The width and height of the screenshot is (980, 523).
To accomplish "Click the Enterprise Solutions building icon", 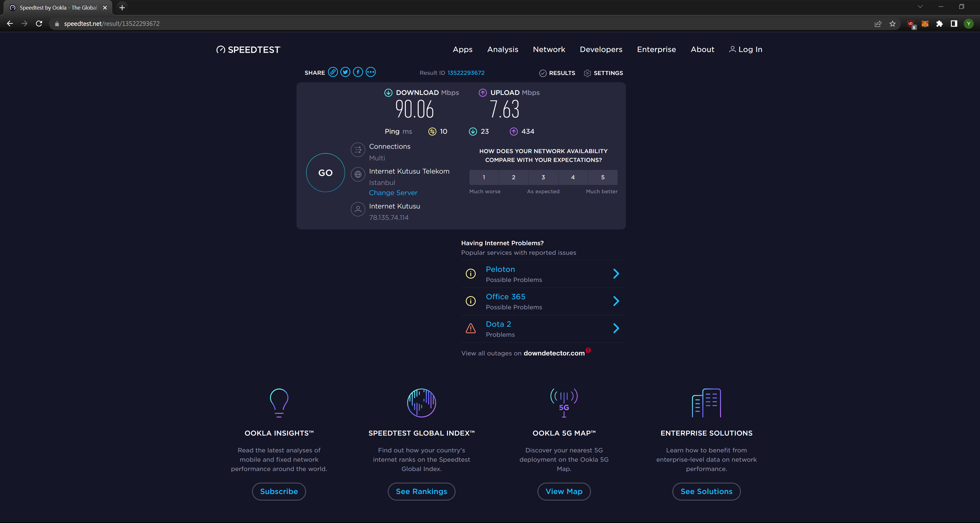I will point(706,403).
